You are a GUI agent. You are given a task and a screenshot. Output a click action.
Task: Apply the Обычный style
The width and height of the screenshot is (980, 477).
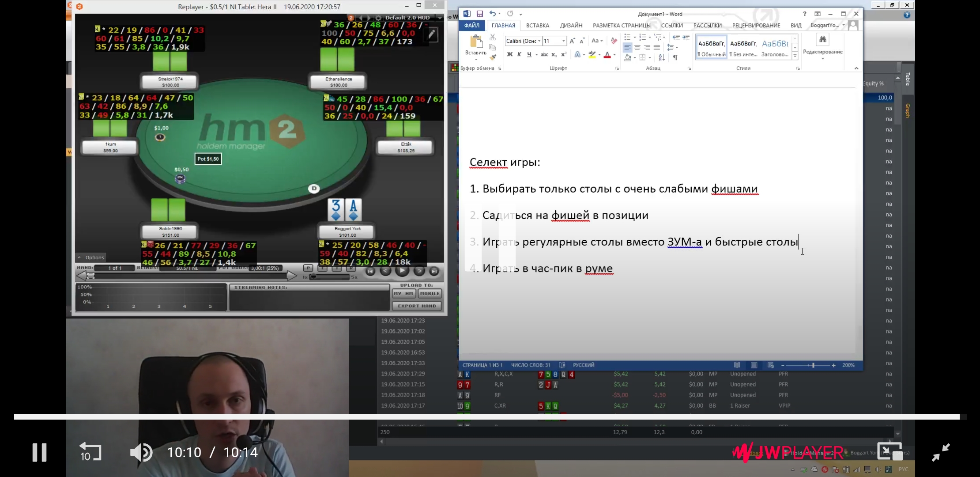(x=711, y=47)
